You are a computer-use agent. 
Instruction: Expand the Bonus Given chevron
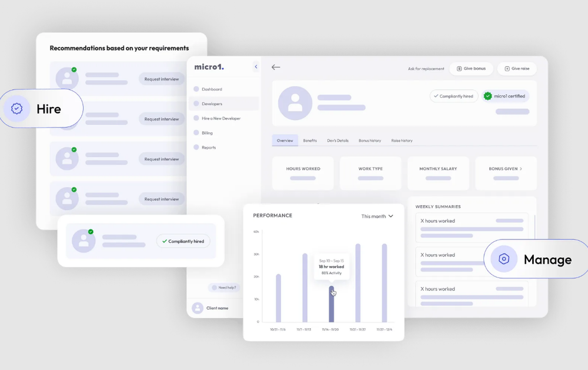tap(520, 169)
